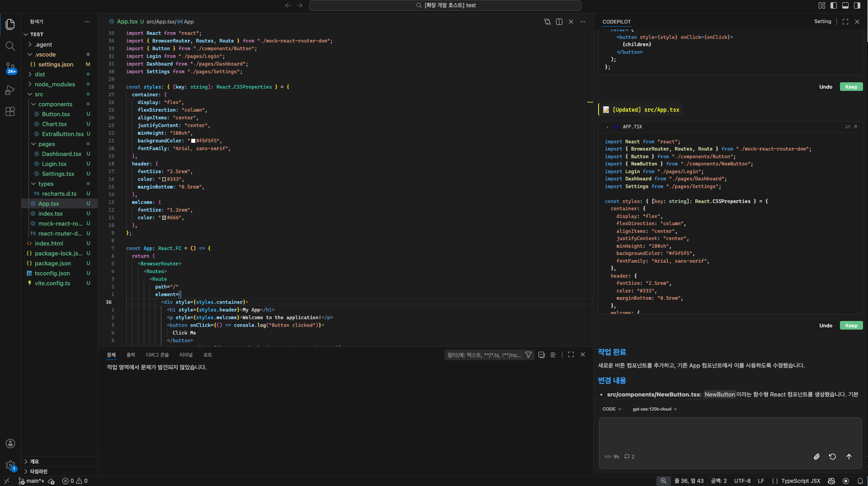Screen dimensions: 868x486
Task: Toggle the secondary sidebar visibility
Action: click(857, 5)
